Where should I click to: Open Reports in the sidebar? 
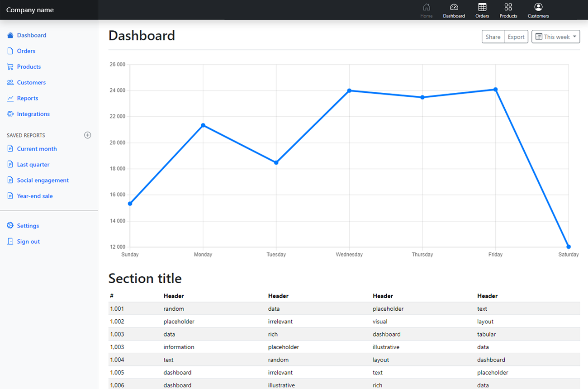28,98
